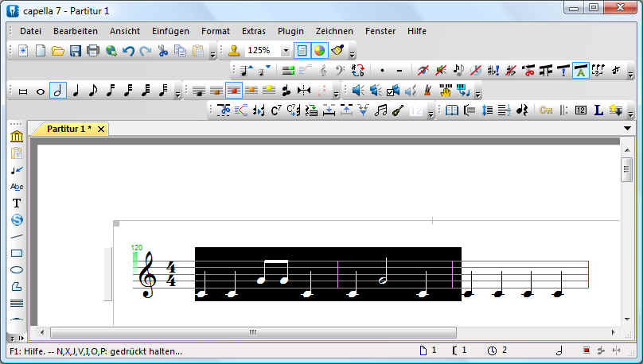Click the green 120 tempo marker

pyautogui.click(x=136, y=248)
